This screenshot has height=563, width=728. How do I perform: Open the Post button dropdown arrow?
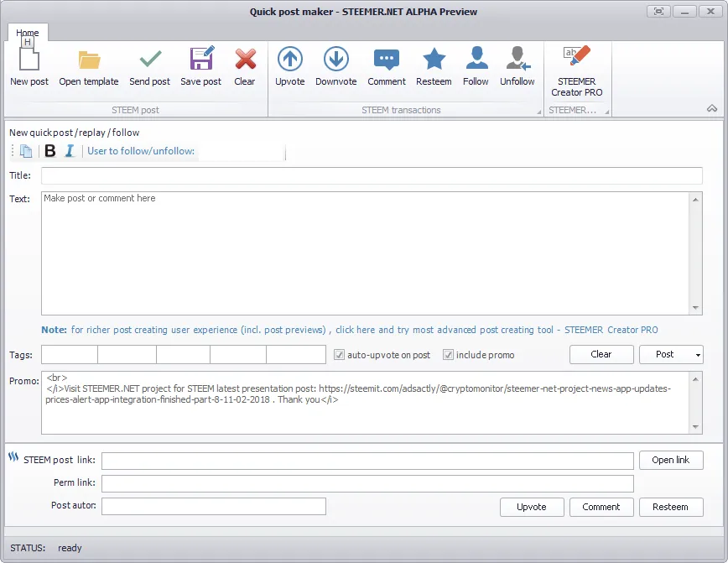pyautogui.click(x=697, y=355)
